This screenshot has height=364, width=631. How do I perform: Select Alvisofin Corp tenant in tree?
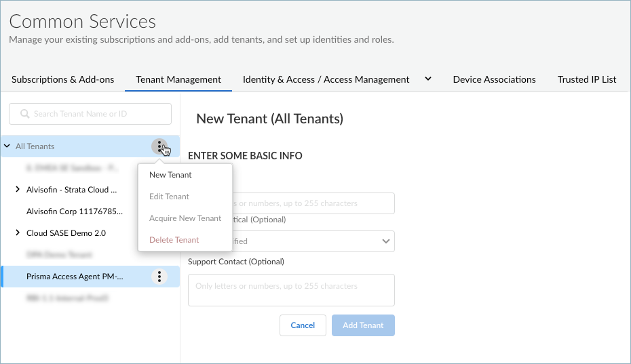pos(75,211)
